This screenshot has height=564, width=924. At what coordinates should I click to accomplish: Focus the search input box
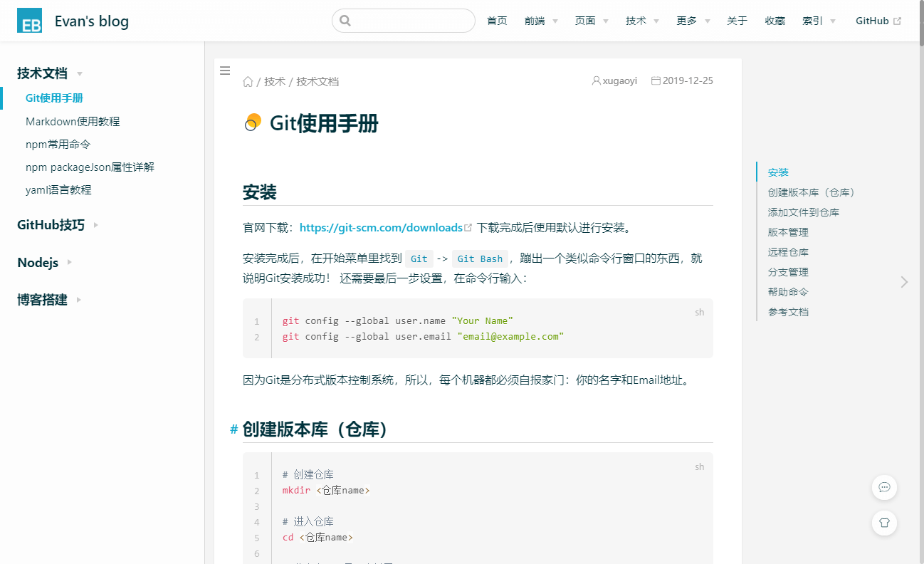404,21
